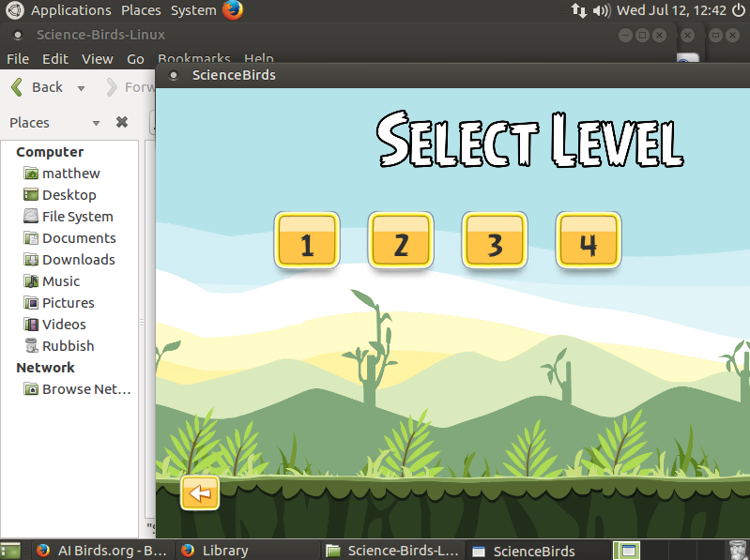Open the file manager Edit menu
The width and height of the screenshot is (750, 560).
(x=55, y=58)
